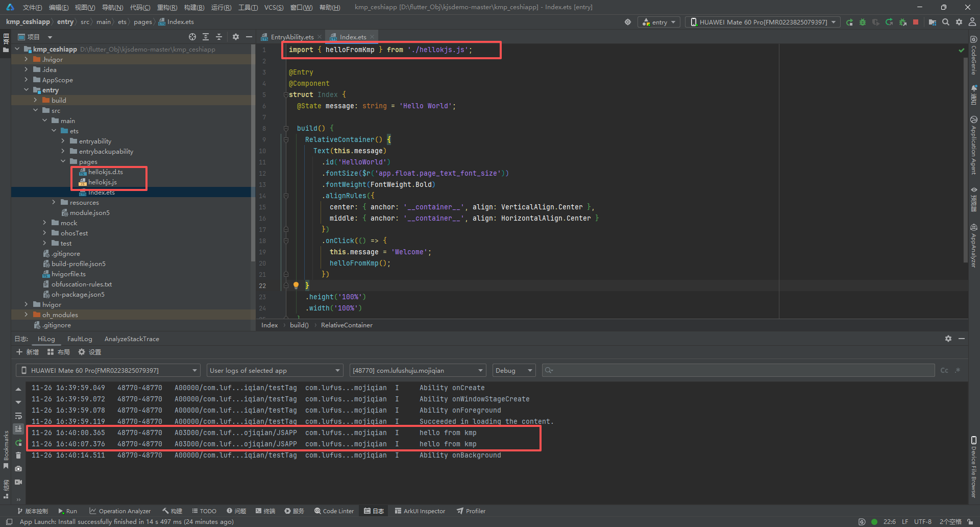Take device screenshot with camera icon
The height and width of the screenshot is (527, 980).
[18, 469]
